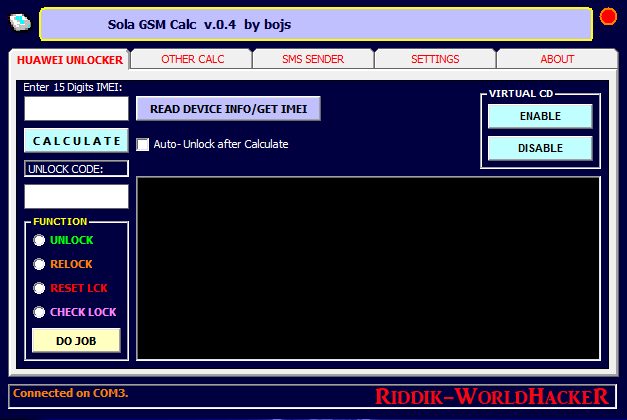Screen dimensions: 627x420
Task: Click READ DEVICE INFO/GET IMEI button
Action: [x=228, y=108]
